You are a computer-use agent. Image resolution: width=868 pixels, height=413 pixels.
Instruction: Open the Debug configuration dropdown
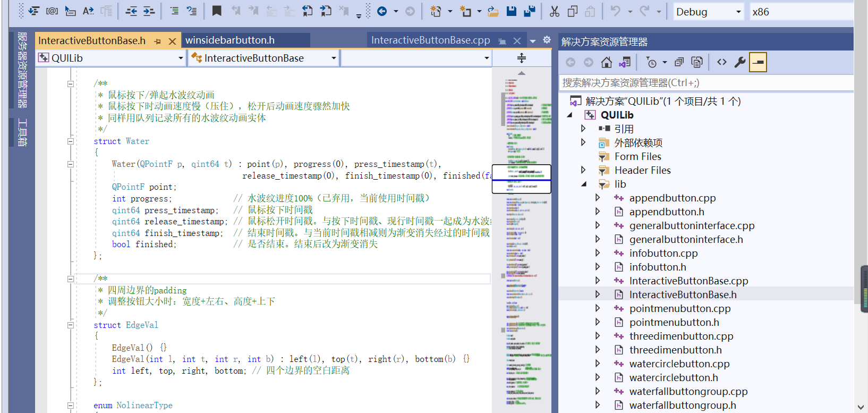click(x=709, y=12)
